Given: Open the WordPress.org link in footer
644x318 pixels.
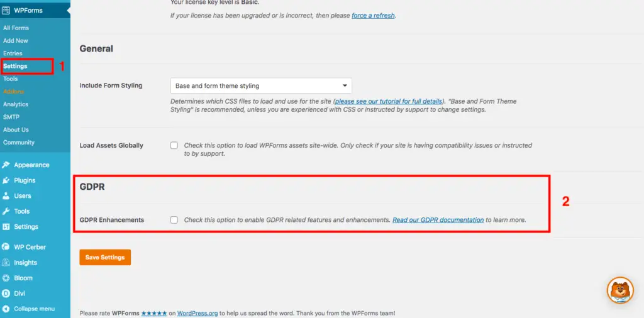Looking at the screenshot, I should tap(197, 313).
